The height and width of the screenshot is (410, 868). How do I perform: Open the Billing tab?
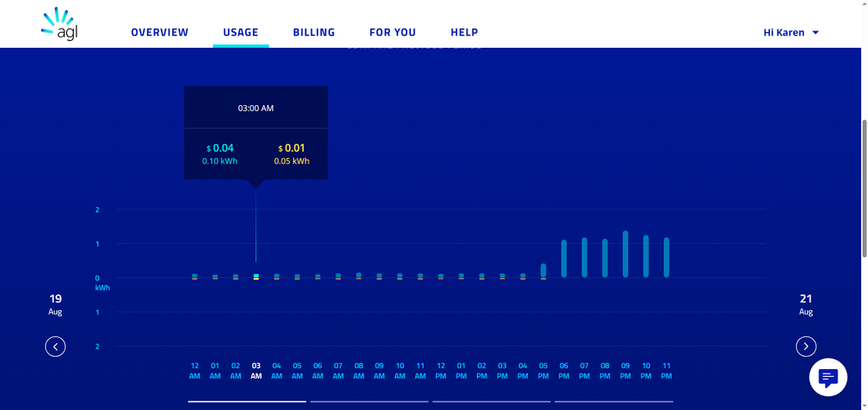pos(314,32)
